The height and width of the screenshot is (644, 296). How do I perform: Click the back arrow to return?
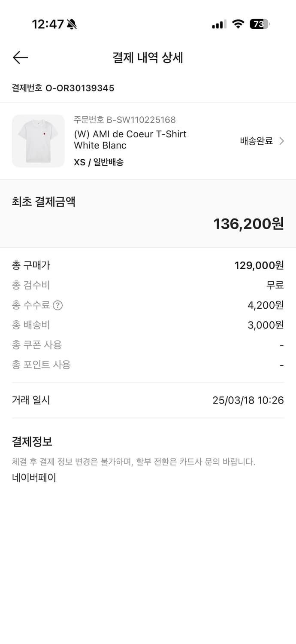20,57
